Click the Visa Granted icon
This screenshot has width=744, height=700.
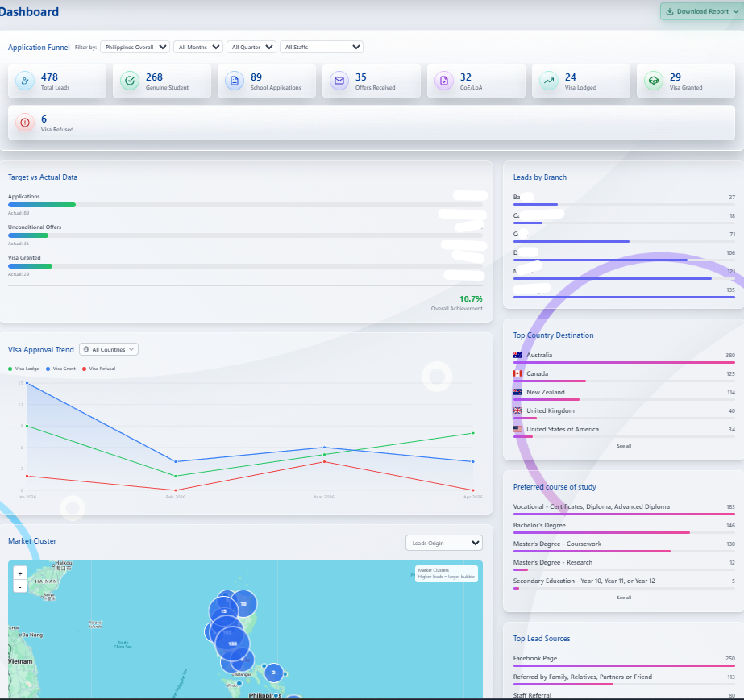click(653, 81)
